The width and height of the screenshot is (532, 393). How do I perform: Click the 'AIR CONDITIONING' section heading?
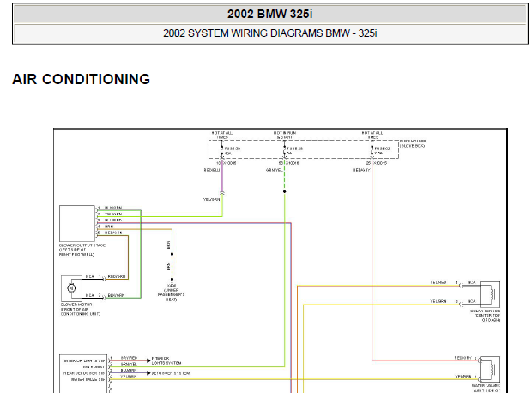pyautogui.click(x=82, y=79)
